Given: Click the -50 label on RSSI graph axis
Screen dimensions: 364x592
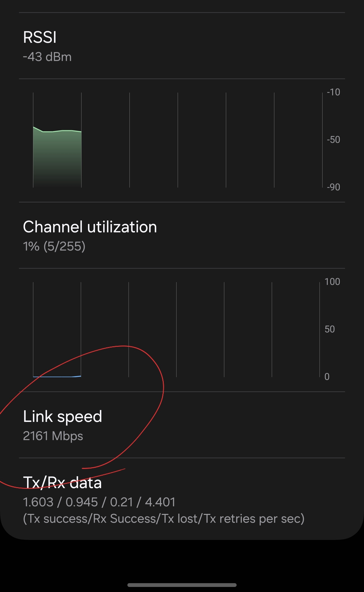Looking at the screenshot, I should pos(333,140).
